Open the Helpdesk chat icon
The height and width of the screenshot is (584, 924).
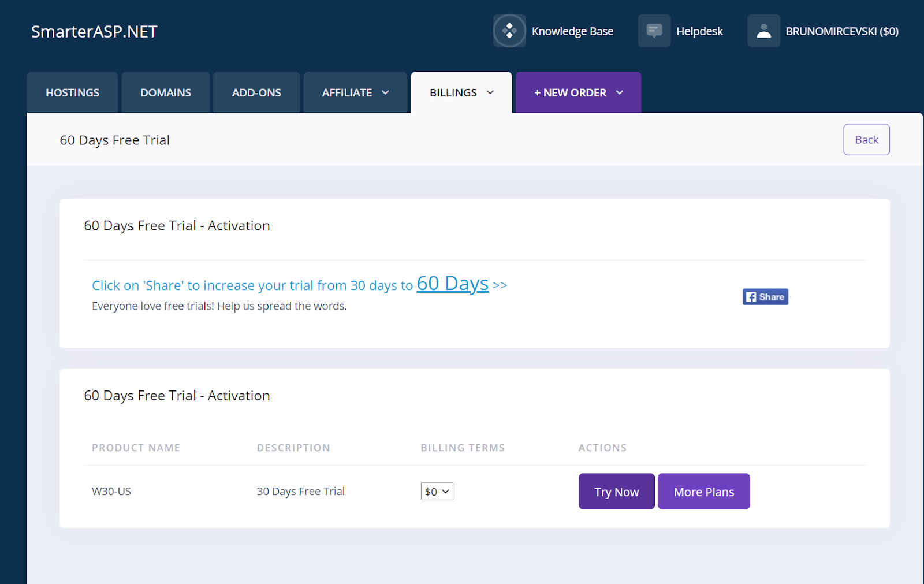pos(654,31)
